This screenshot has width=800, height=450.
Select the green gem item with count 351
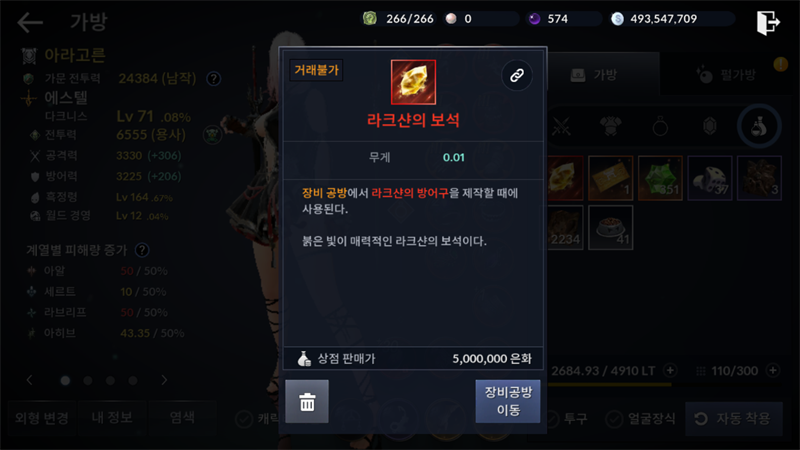(x=660, y=178)
